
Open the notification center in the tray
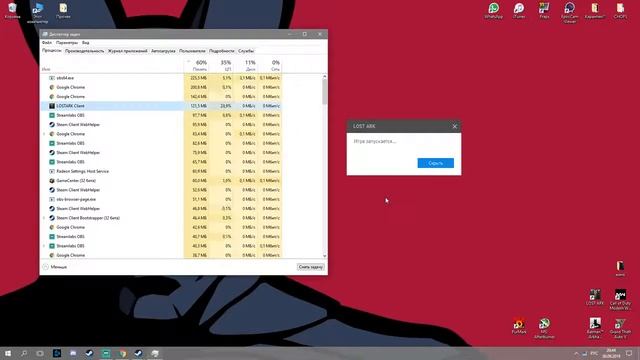pos(629,353)
